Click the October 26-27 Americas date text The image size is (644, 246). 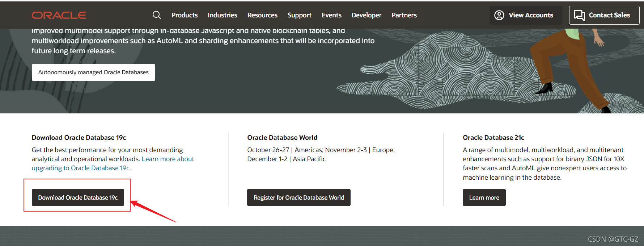pyautogui.click(x=285, y=150)
